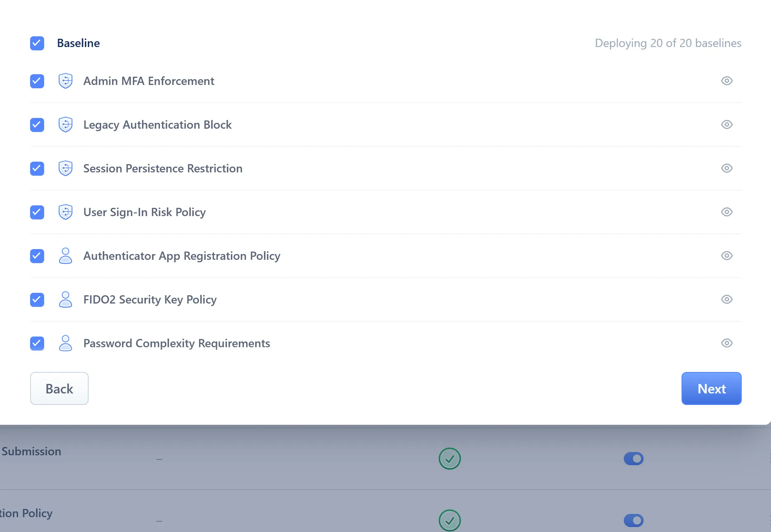Image resolution: width=771 pixels, height=532 pixels.
Task: Click user icon beside FIDO2 Security Key Policy
Action: pos(66,299)
